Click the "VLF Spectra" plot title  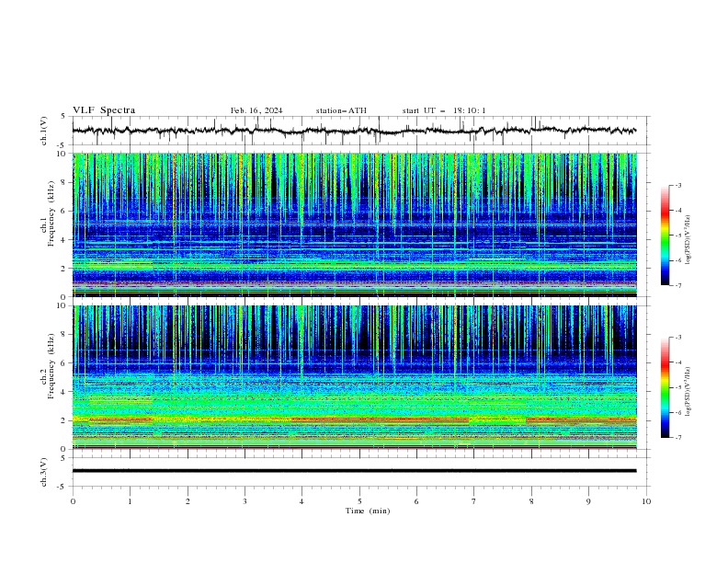tap(104, 110)
